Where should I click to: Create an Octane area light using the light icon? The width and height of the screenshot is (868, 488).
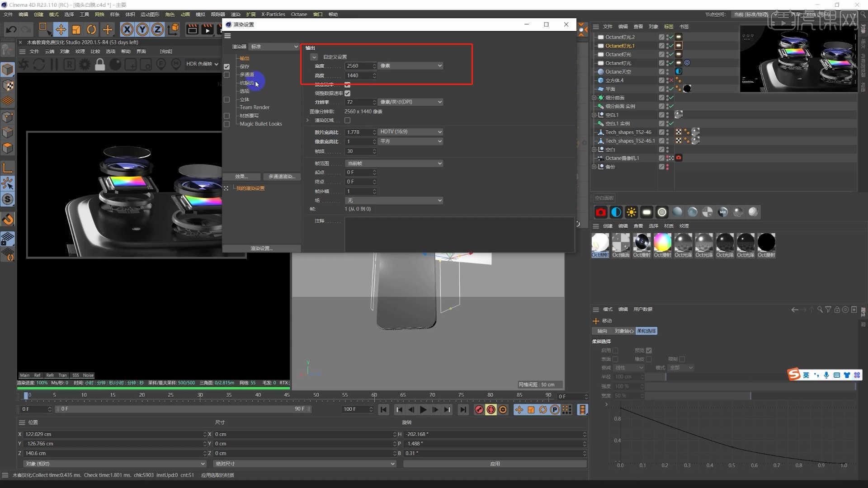646,212
